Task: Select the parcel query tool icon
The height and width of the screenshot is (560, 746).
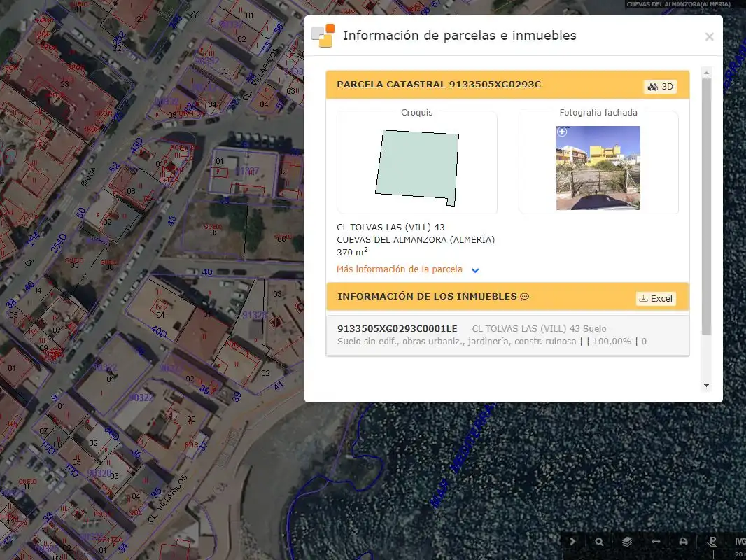Action: click(x=712, y=541)
